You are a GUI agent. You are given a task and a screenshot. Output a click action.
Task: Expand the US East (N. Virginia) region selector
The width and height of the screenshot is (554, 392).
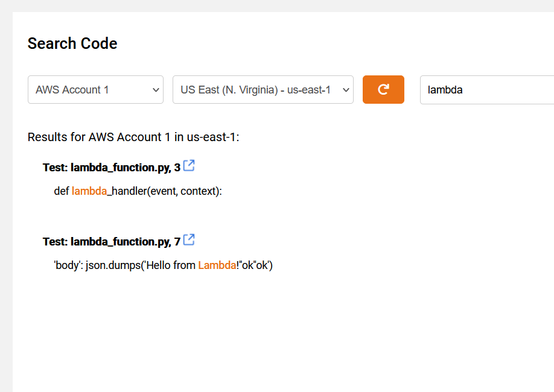[263, 90]
